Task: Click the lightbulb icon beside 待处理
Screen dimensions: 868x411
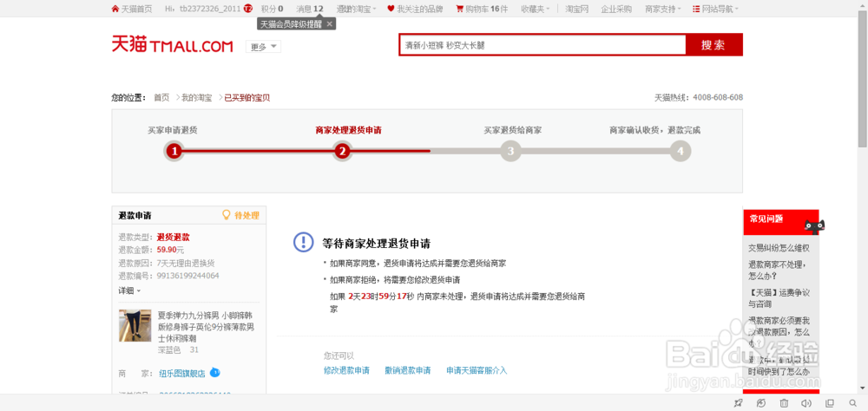Action: point(226,215)
